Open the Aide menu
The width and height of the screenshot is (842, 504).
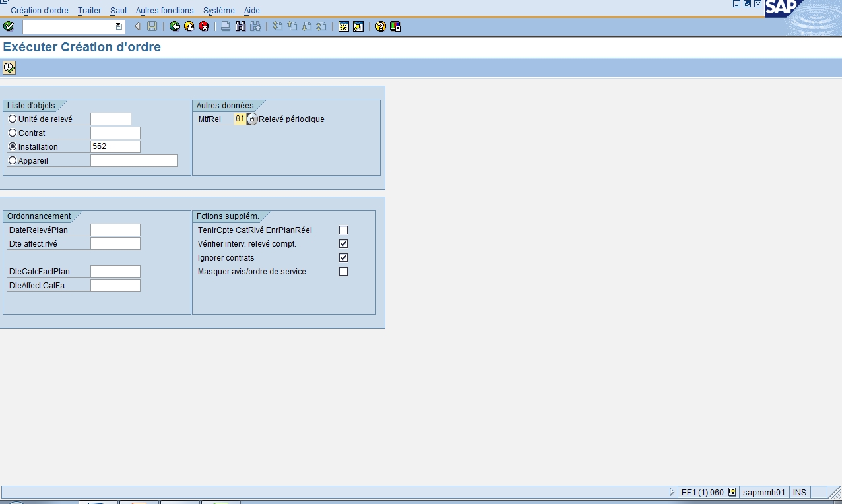[252, 11]
